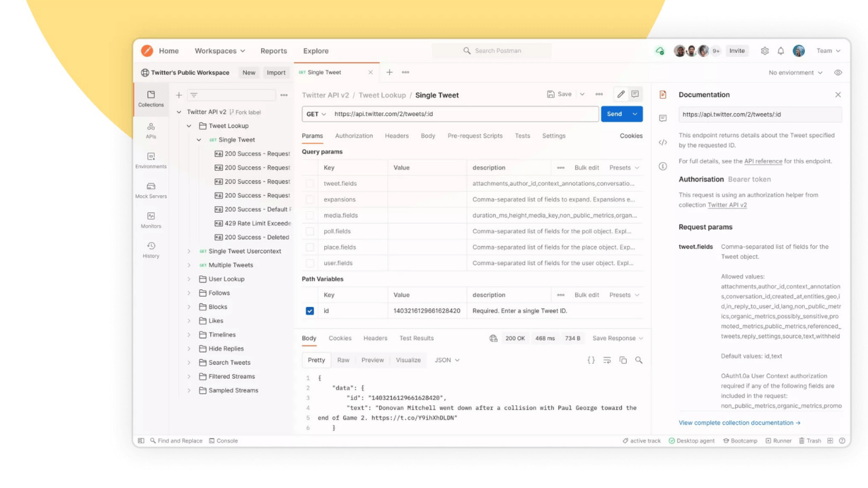
Task: Click the blue Send button
Action: [x=614, y=114]
